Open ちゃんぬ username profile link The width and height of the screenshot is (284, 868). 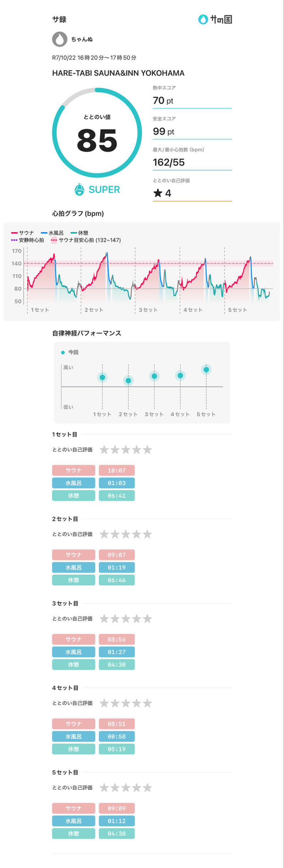pos(82,39)
